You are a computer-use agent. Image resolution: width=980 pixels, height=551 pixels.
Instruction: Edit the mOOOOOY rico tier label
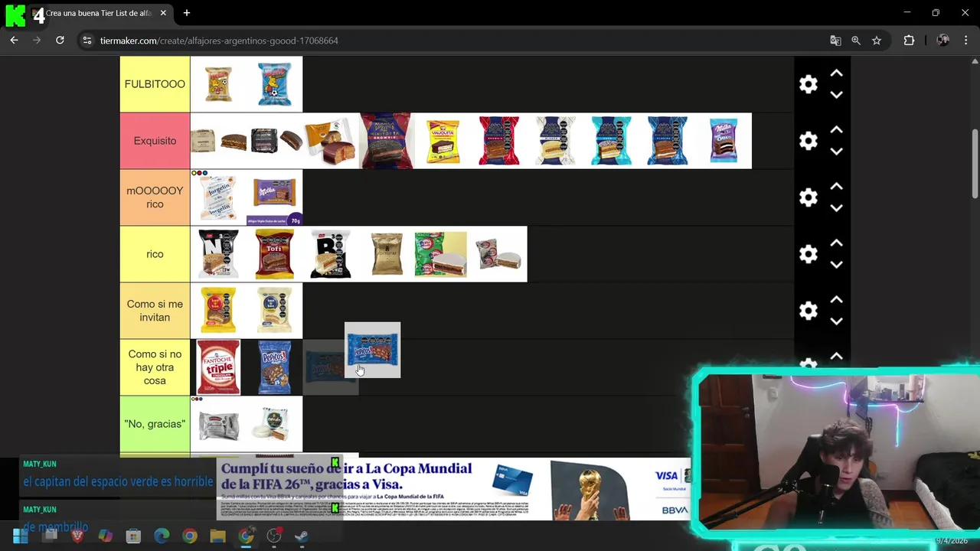point(155,197)
